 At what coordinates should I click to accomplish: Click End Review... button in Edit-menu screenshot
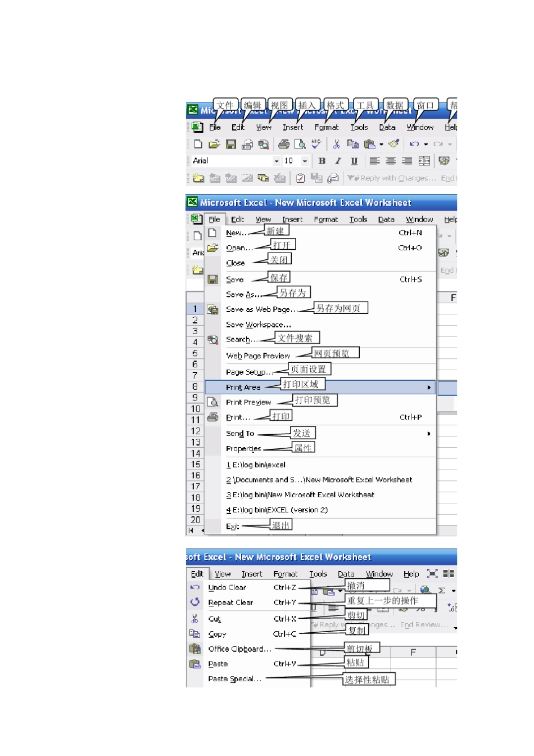click(x=424, y=625)
